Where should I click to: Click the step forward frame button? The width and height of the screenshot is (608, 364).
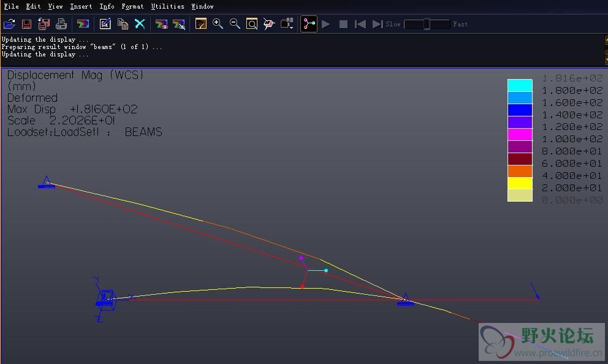378,25
